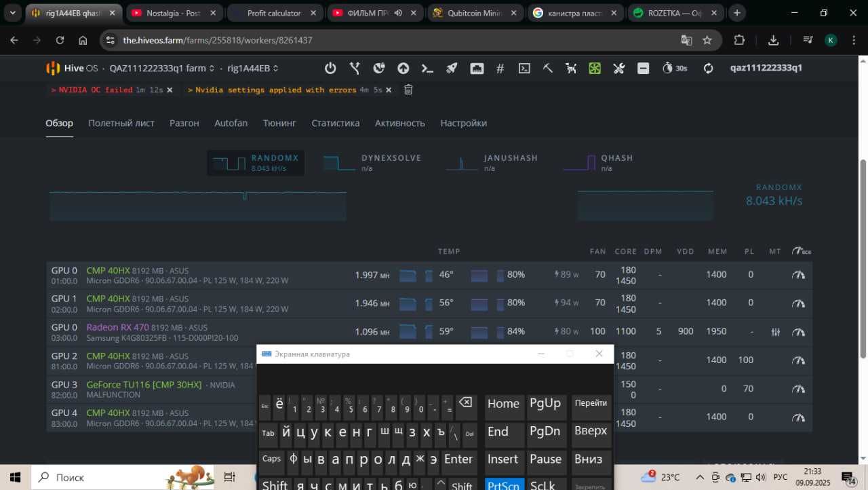Viewport: 868px width, 490px height.
Task: Switch to the Profit calculator browser tab
Action: (x=274, y=13)
